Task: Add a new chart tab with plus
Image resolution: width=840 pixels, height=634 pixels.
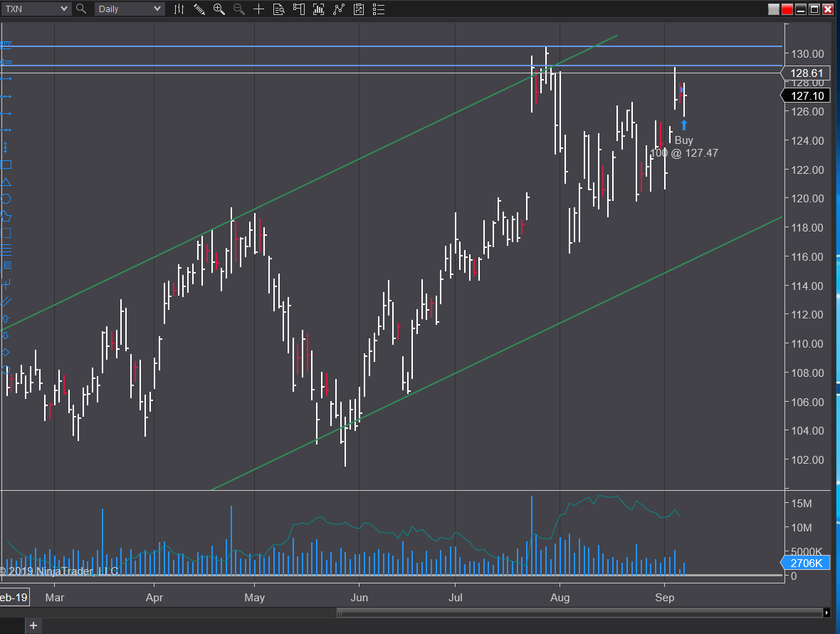Action: click(33, 625)
